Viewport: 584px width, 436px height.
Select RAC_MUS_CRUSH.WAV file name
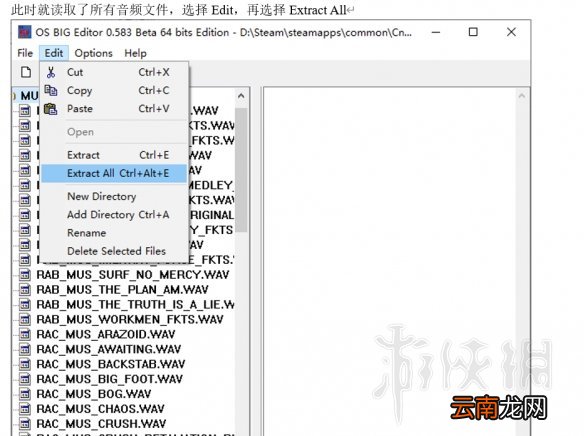[101, 424]
